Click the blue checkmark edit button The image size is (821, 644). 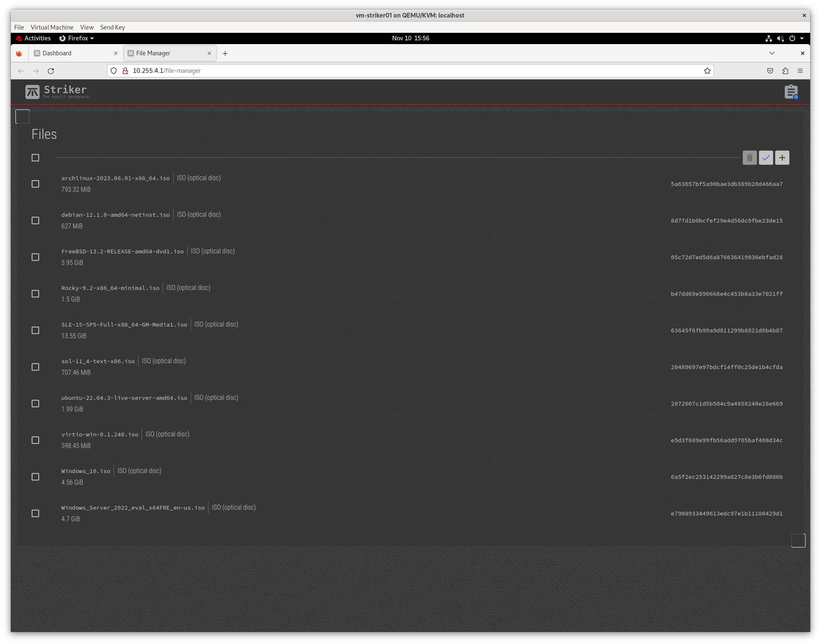766,158
